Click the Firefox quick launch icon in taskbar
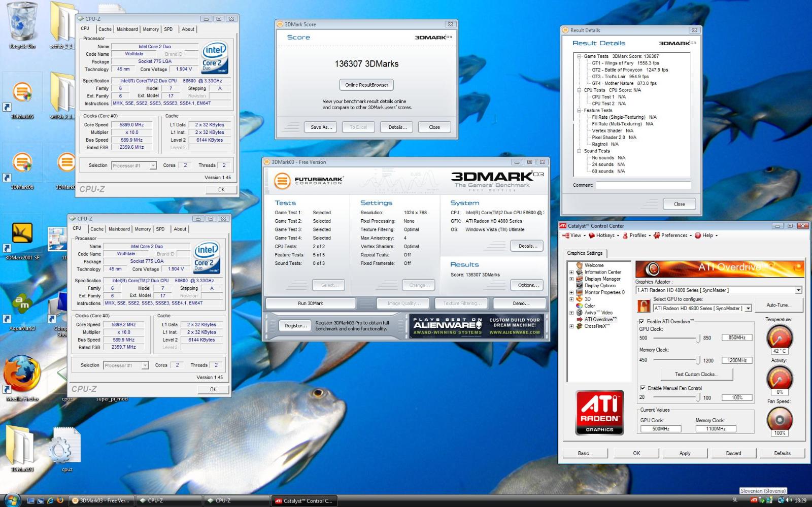The height and width of the screenshot is (507, 812). (60, 500)
